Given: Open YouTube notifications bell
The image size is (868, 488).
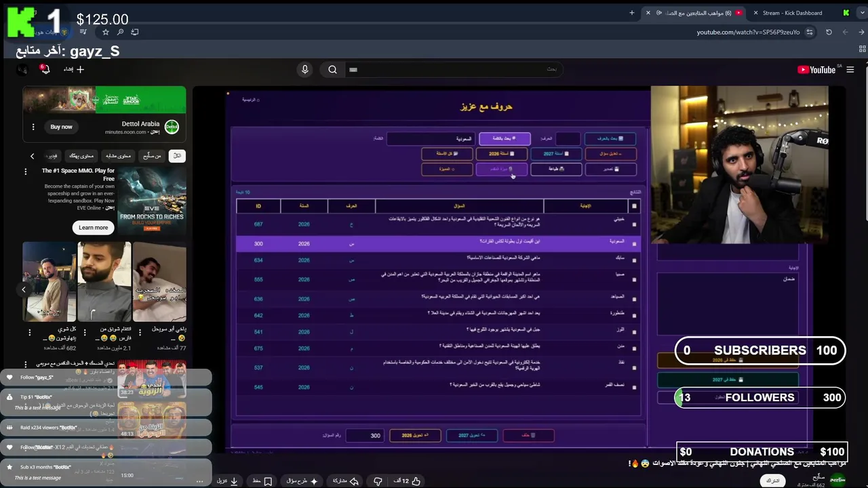Looking at the screenshot, I should pos(45,69).
